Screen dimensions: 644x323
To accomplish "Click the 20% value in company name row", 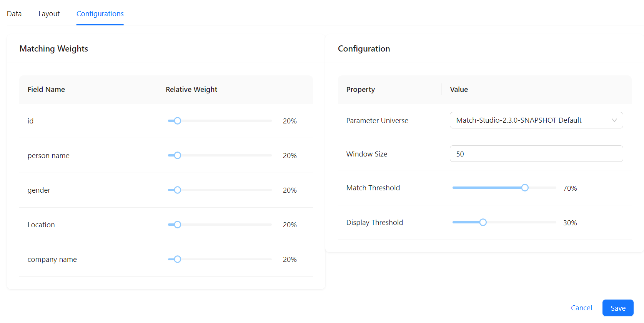I will coord(290,259).
